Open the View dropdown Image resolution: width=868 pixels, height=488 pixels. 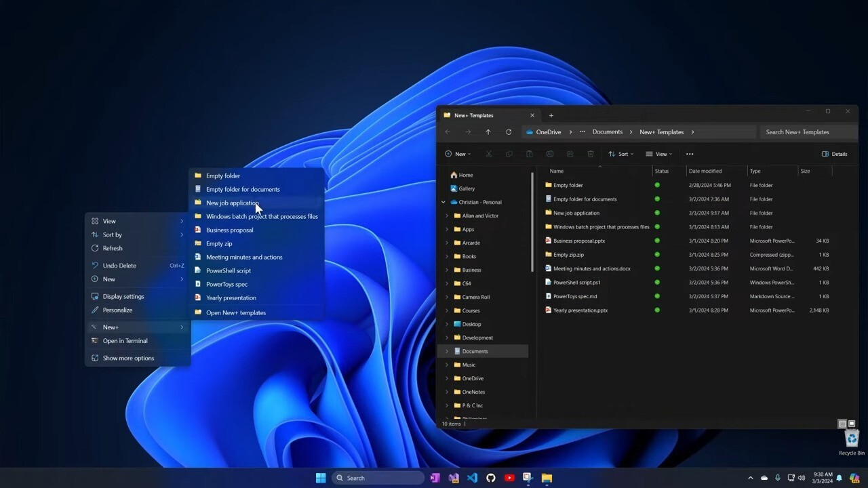click(x=659, y=154)
